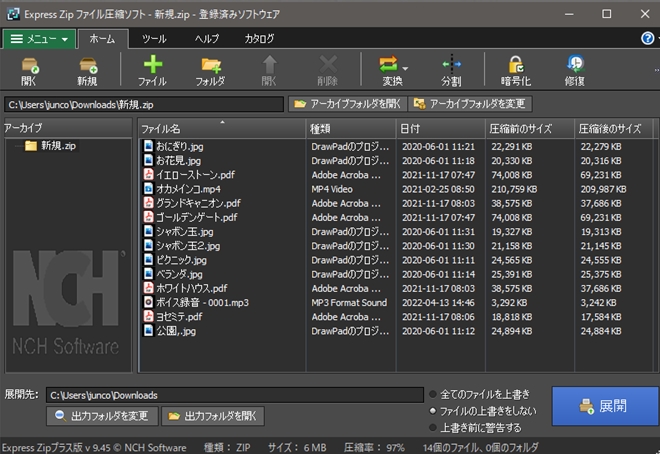The image size is (660, 454).
Task: Click the image icon of 公園,.jpg
Action: click(148, 331)
